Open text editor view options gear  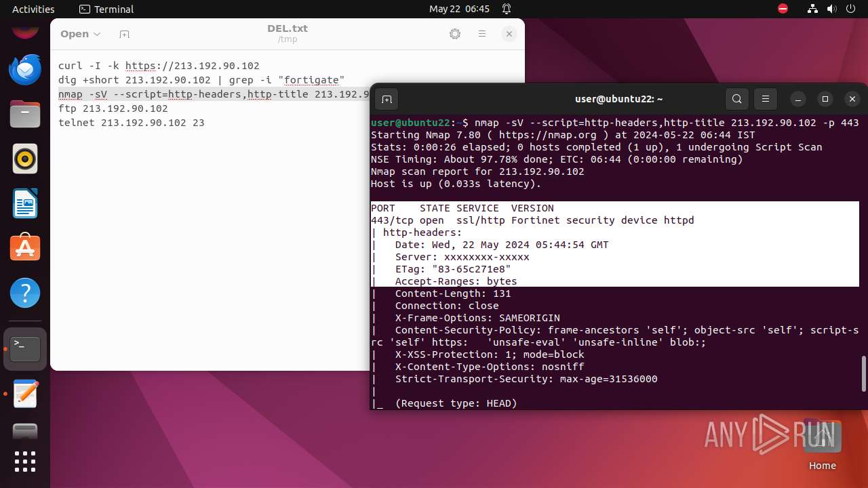tap(455, 34)
